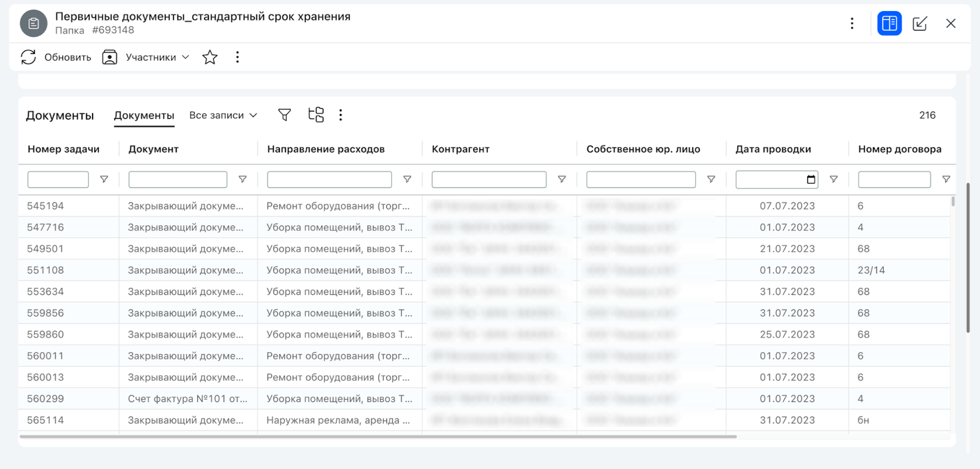Open the calendar picker in Дата проводки
The width and height of the screenshot is (980, 469).
(x=811, y=179)
